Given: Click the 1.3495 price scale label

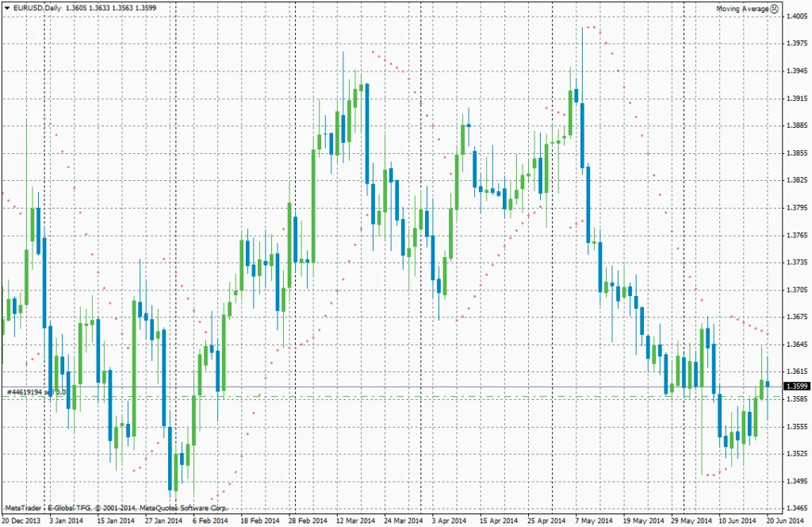Looking at the screenshot, I should tap(797, 482).
